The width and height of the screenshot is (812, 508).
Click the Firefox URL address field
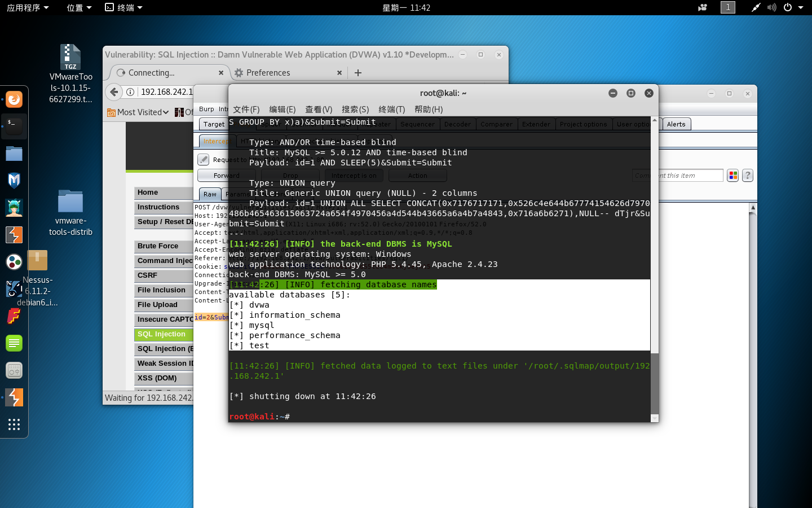(166, 92)
